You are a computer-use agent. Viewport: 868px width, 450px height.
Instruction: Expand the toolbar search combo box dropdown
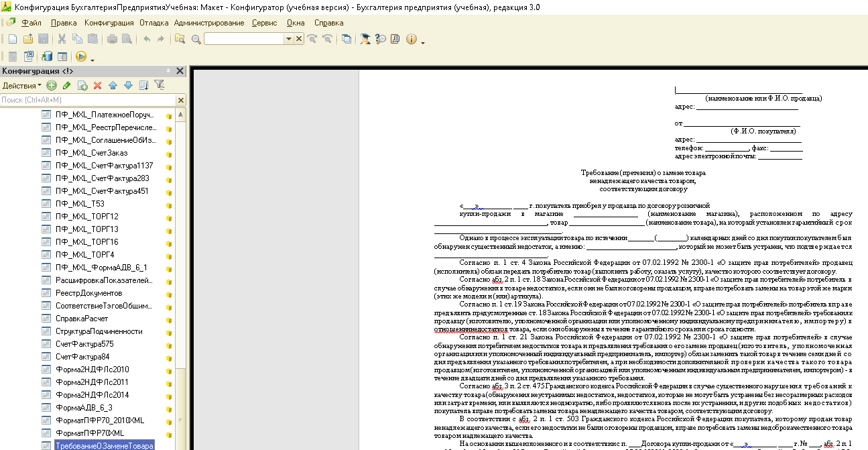[x=288, y=39]
